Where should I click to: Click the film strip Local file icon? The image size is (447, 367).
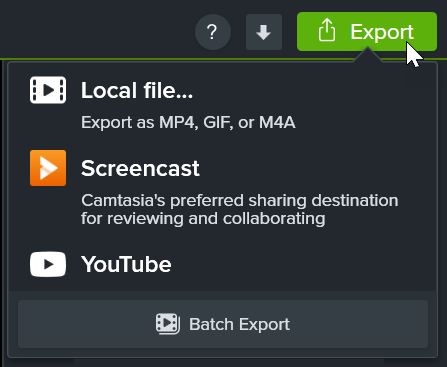pos(48,90)
